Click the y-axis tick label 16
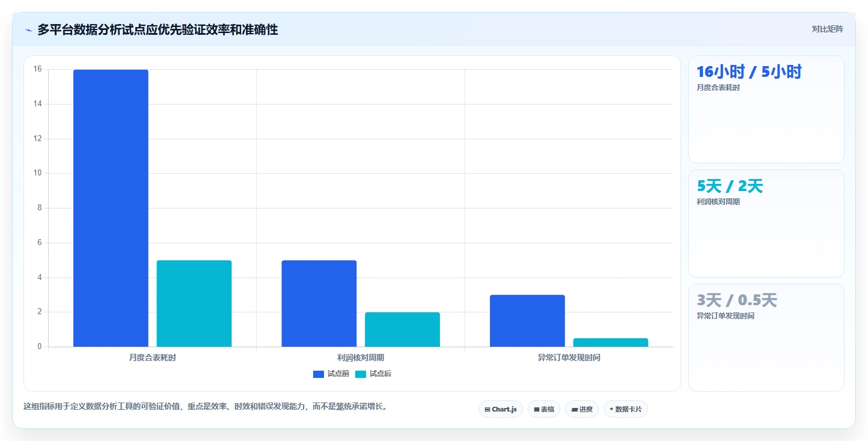The height and width of the screenshot is (441, 868). point(38,69)
